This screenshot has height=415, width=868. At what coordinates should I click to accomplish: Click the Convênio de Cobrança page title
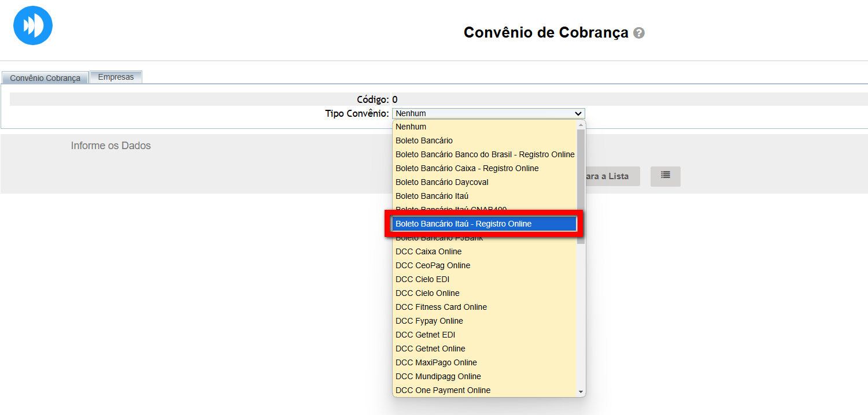point(546,33)
